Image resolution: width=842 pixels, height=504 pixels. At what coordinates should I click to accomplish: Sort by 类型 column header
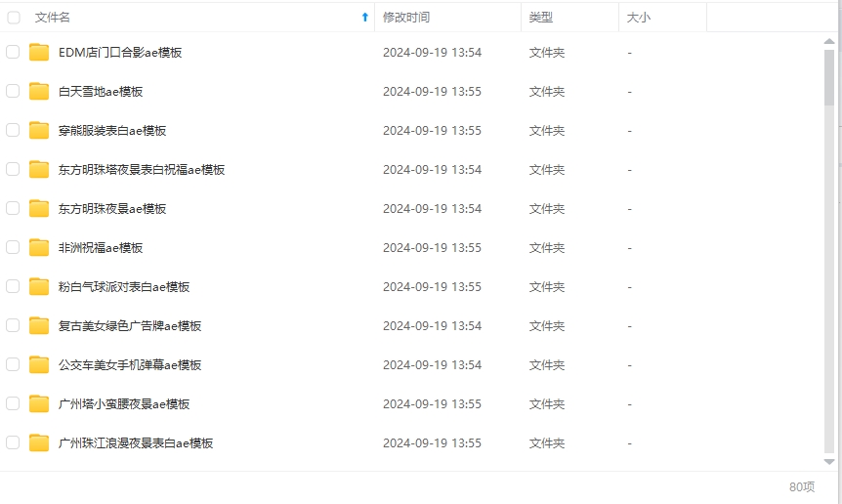pyautogui.click(x=541, y=18)
